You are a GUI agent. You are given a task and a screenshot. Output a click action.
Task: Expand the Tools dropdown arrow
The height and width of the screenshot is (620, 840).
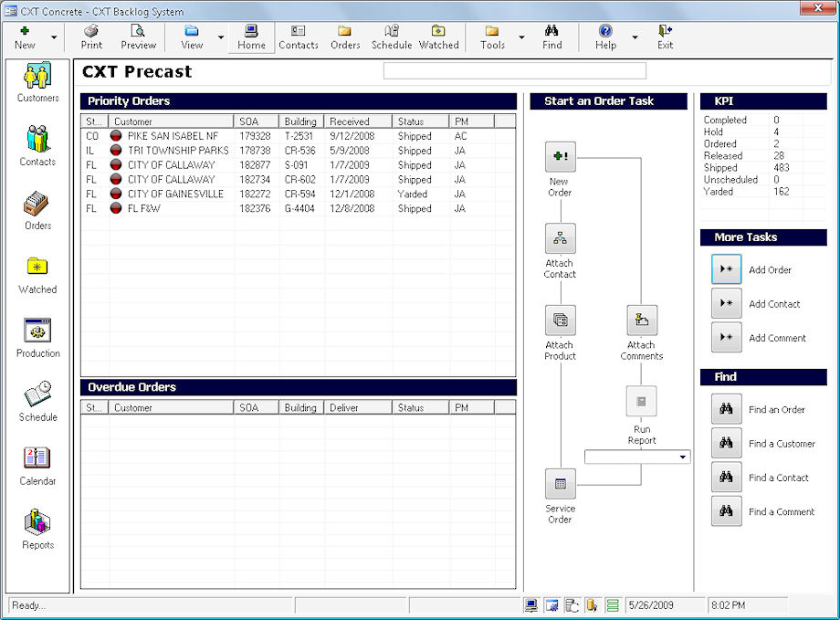coord(521,37)
